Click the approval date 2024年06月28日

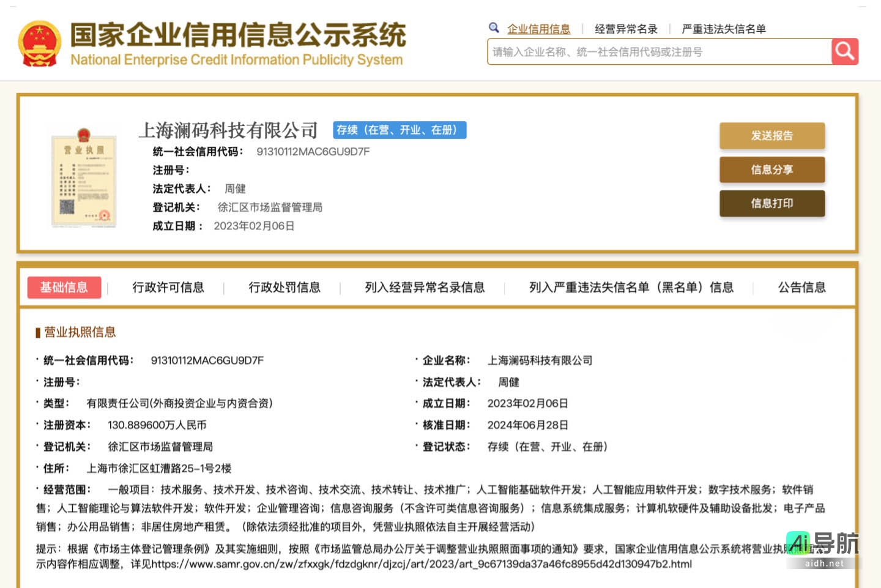528,425
